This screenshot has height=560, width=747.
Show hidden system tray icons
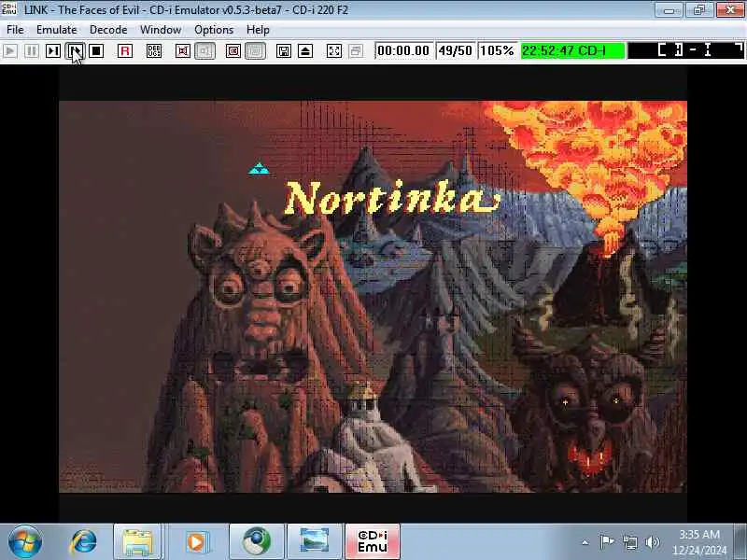(x=585, y=542)
